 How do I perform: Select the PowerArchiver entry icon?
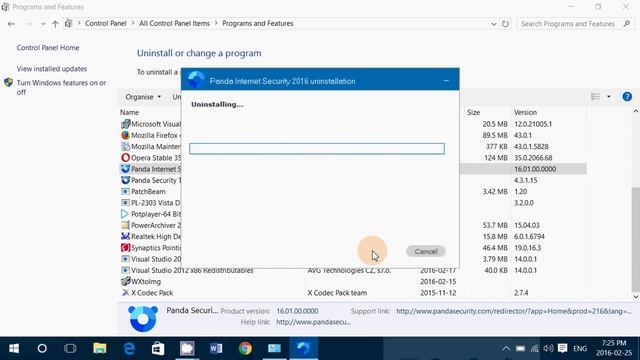125,225
